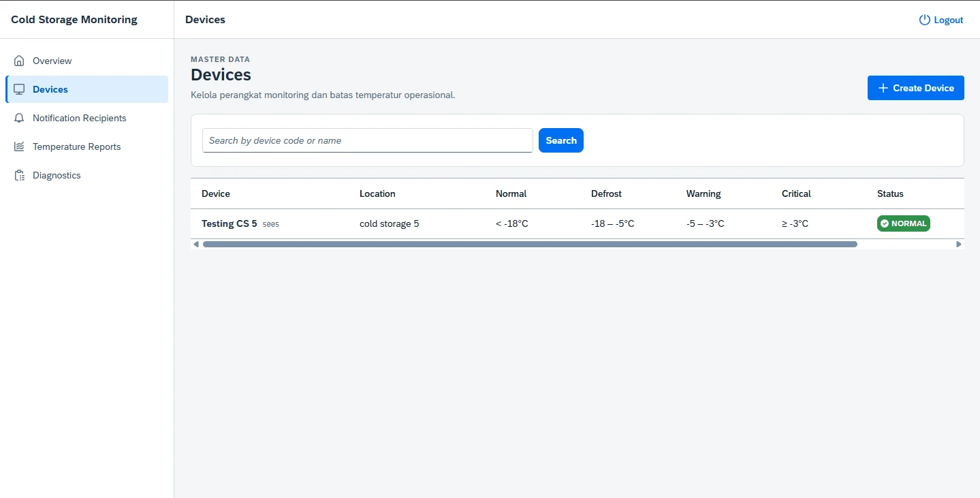980x498 pixels.
Task: Click the scrollbar's right arrow
Action: click(x=959, y=244)
